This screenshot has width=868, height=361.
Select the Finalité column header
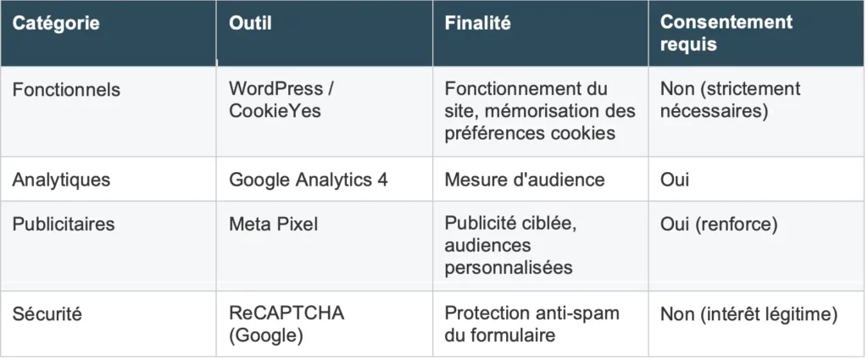pos(478,24)
